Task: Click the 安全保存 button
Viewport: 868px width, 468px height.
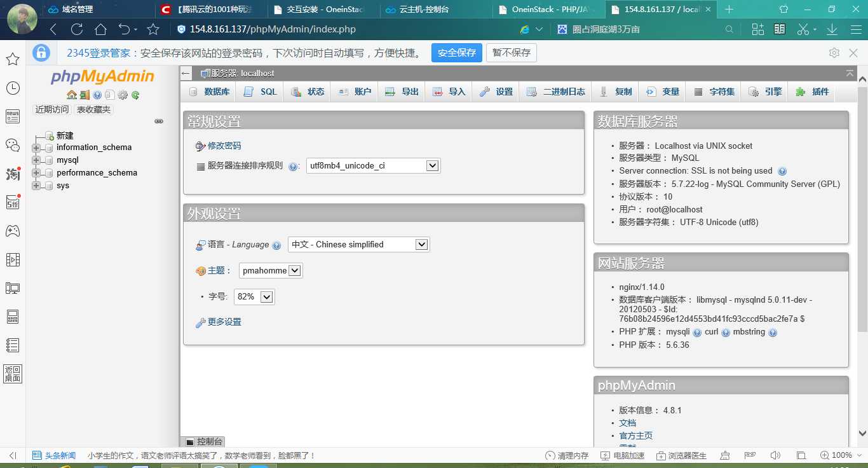Action: (457, 53)
